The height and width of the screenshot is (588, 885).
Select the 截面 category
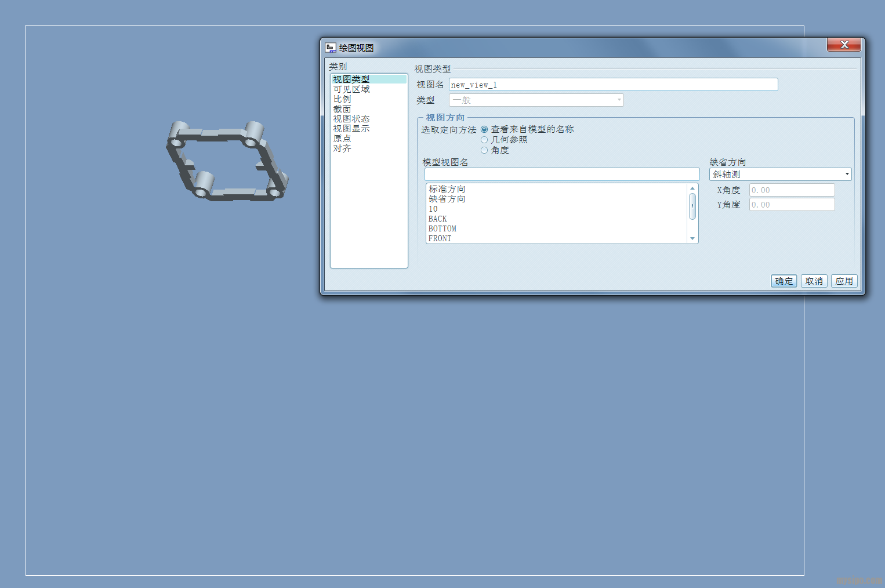pos(342,109)
